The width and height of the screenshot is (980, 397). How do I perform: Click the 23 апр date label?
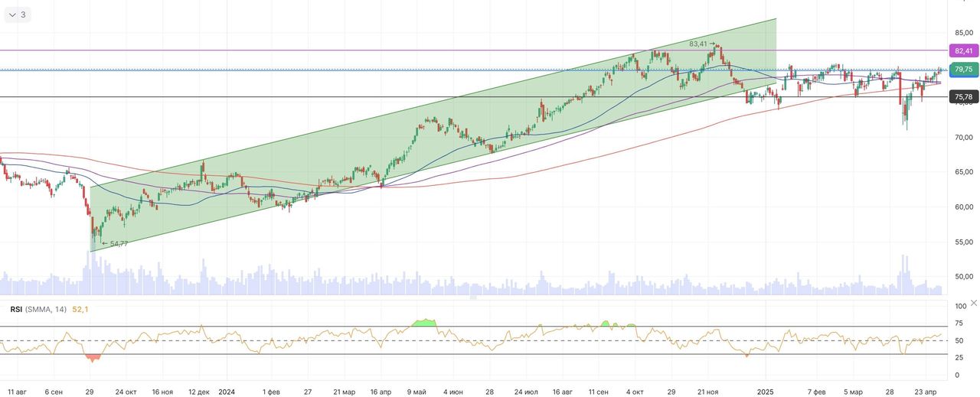[926, 391]
